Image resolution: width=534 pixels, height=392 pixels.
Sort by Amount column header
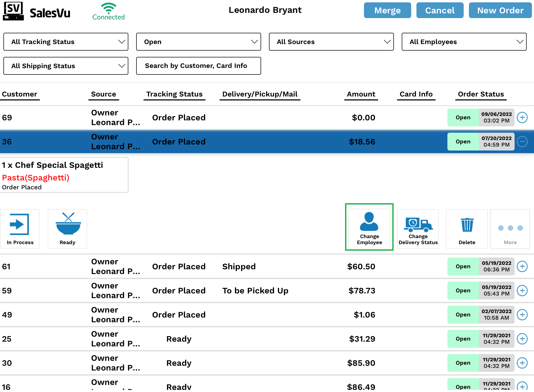(x=361, y=94)
